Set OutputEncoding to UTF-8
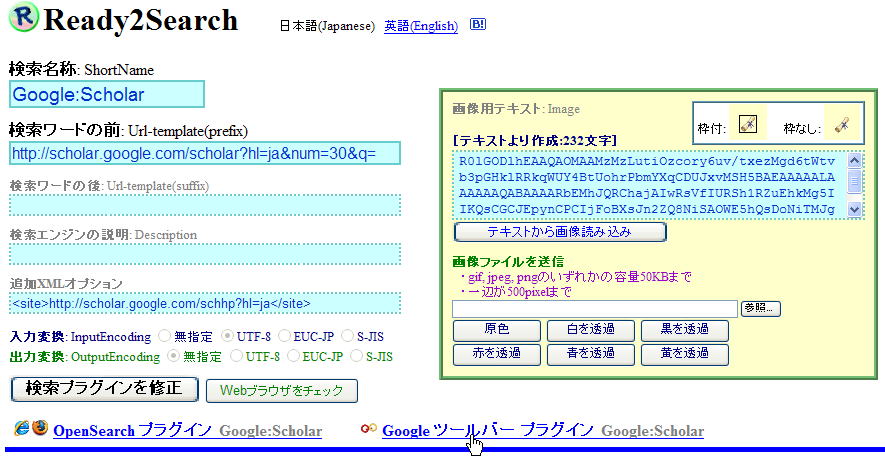 click(x=236, y=356)
